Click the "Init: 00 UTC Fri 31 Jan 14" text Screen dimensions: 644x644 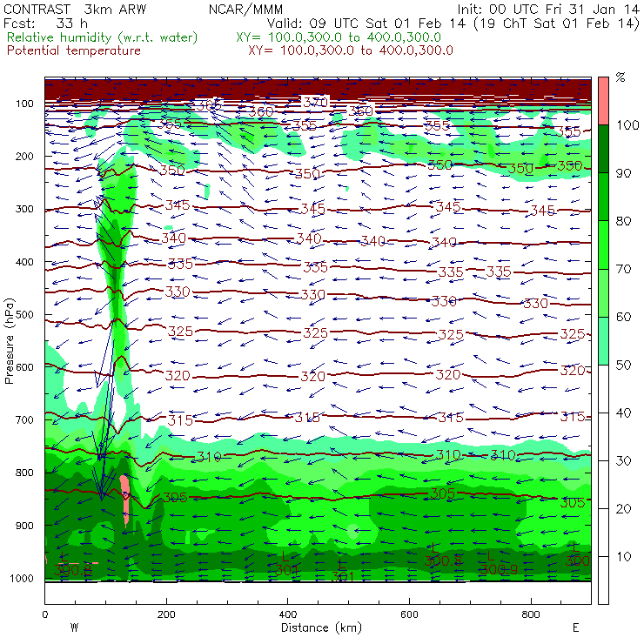click(548, 9)
